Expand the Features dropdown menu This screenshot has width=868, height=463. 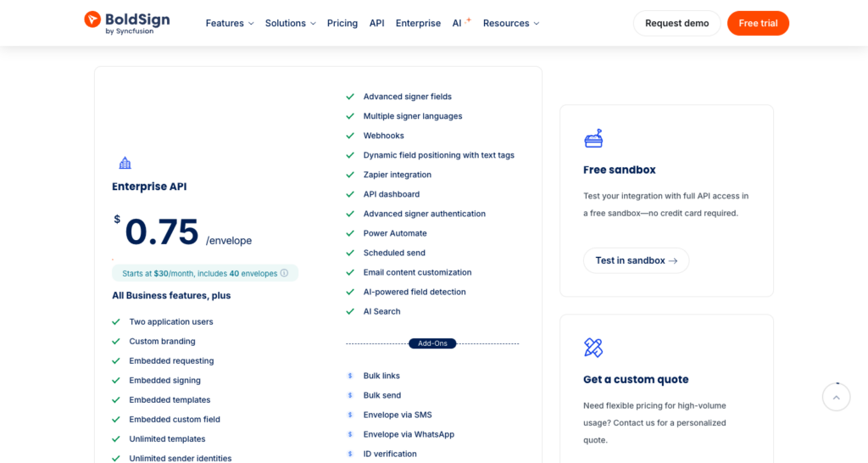pyautogui.click(x=230, y=23)
